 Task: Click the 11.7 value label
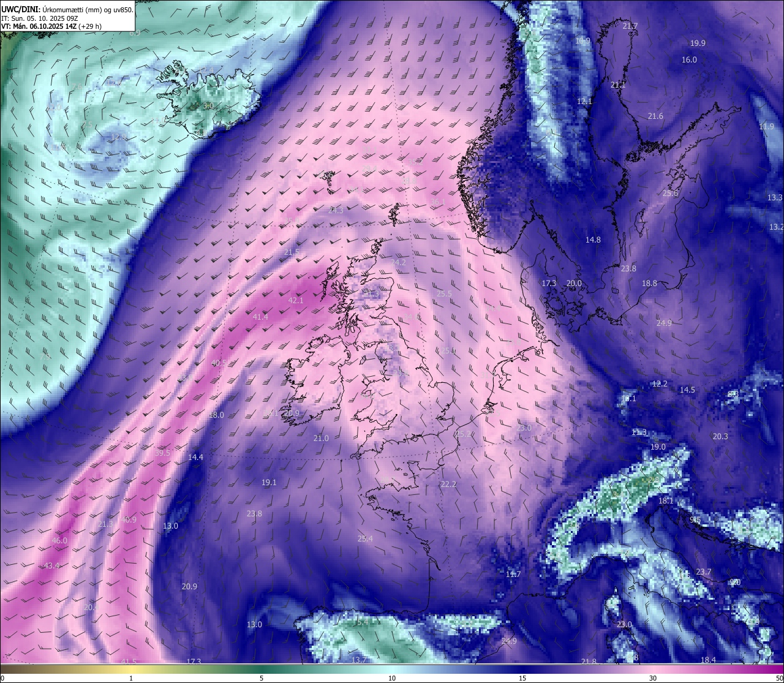[513, 574]
